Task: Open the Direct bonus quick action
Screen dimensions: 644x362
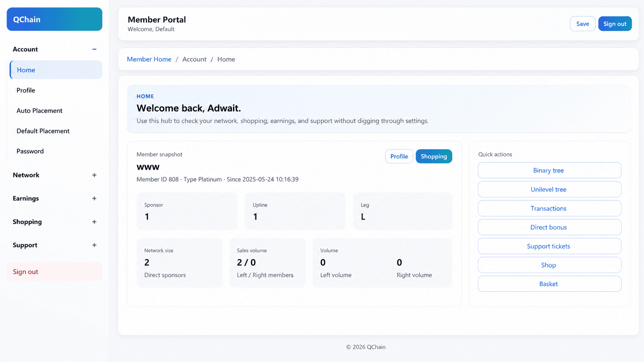Action: coord(549,227)
